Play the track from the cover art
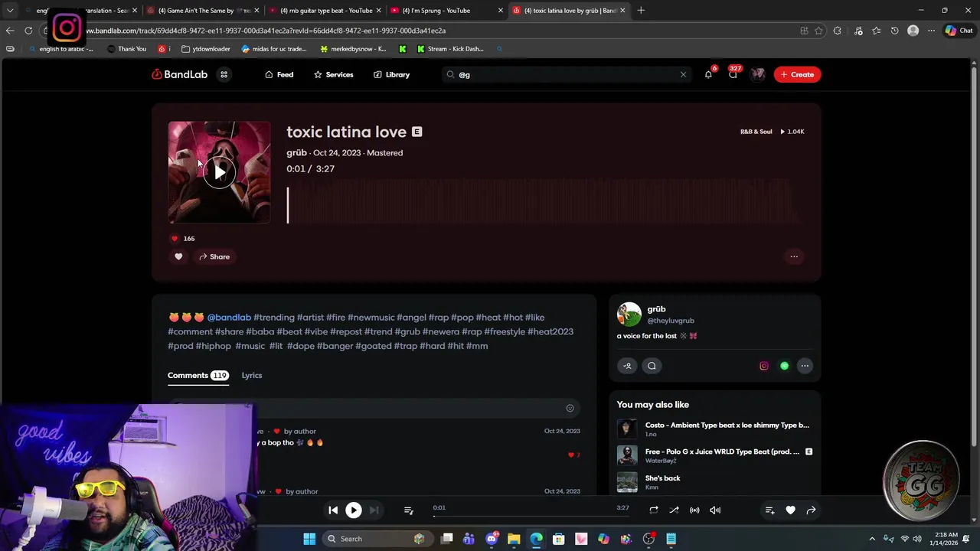 click(219, 172)
